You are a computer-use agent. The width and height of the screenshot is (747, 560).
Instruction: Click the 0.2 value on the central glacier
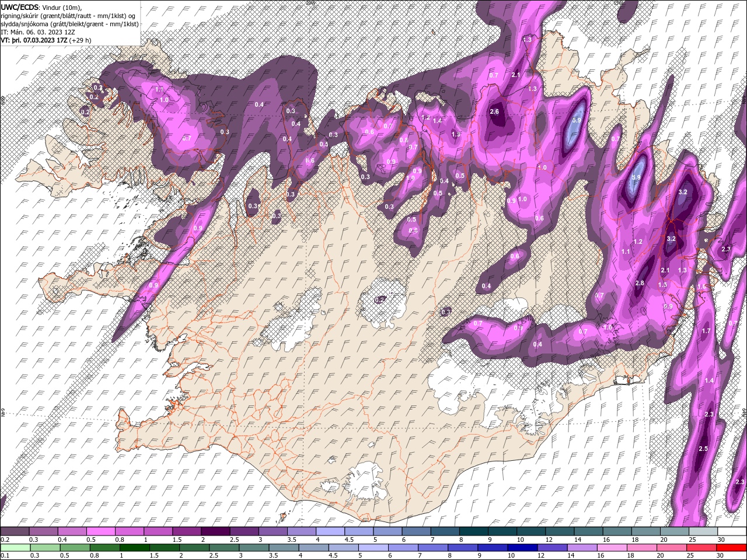pyautogui.click(x=380, y=300)
